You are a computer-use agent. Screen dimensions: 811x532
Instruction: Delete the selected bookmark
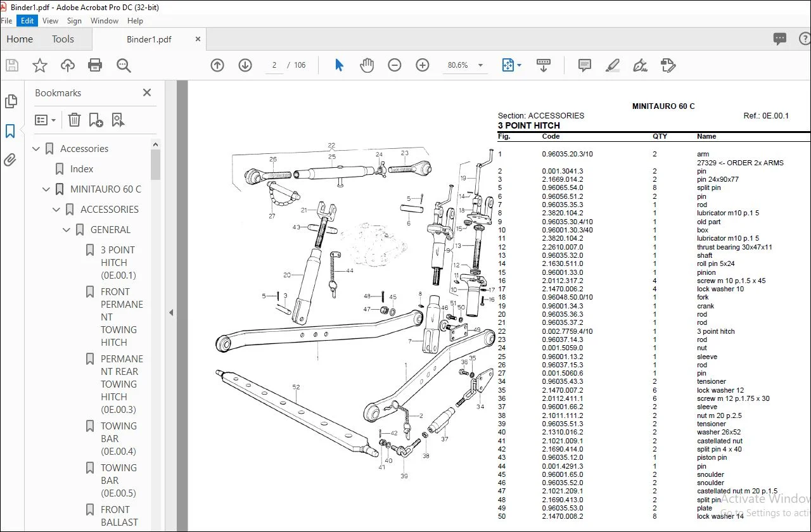coord(74,120)
